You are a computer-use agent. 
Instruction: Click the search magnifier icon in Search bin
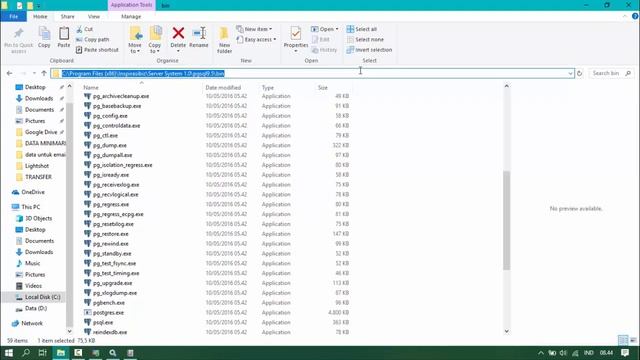(628, 73)
